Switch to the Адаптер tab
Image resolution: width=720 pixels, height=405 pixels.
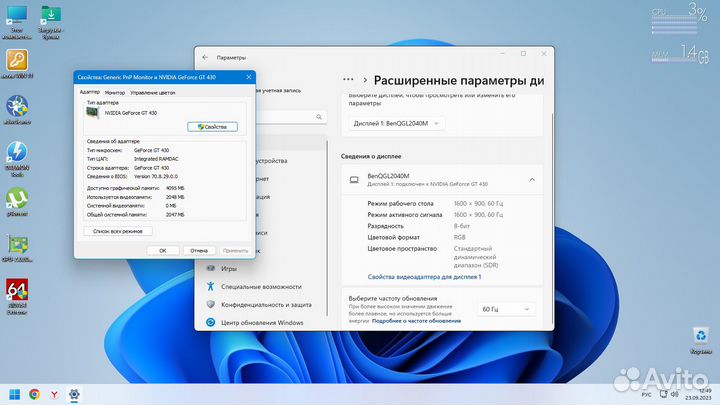[x=90, y=92]
